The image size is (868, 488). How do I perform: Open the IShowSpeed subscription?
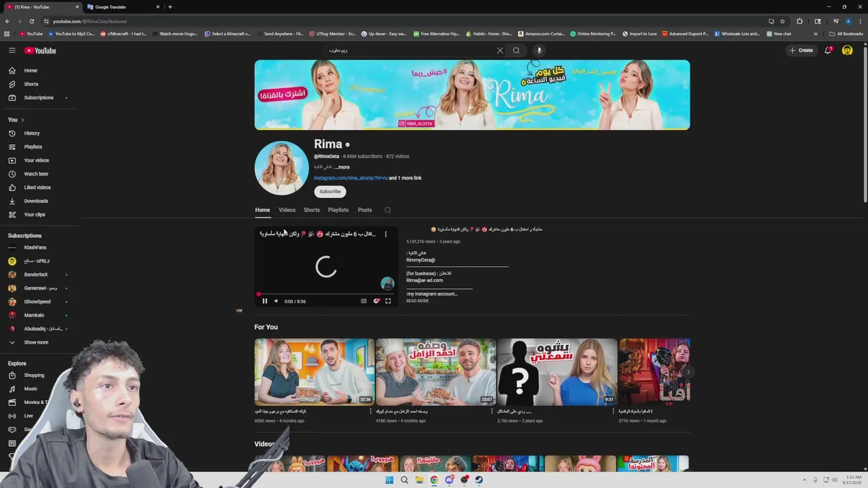(x=38, y=302)
